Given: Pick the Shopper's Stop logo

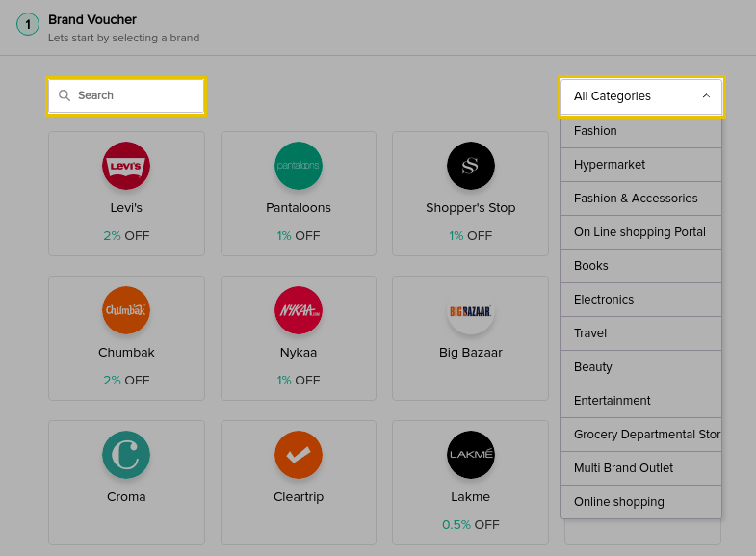Looking at the screenshot, I should pos(470,166).
